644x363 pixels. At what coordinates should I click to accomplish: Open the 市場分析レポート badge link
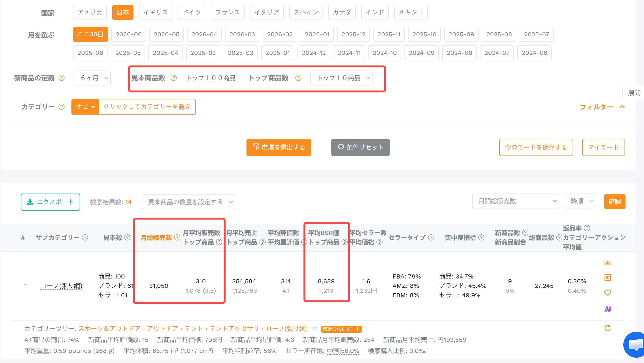pos(341,329)
